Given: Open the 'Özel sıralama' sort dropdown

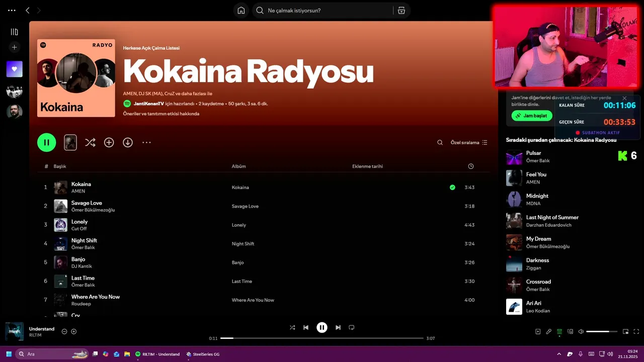Looking at the screenshot, I should point(469,142).
